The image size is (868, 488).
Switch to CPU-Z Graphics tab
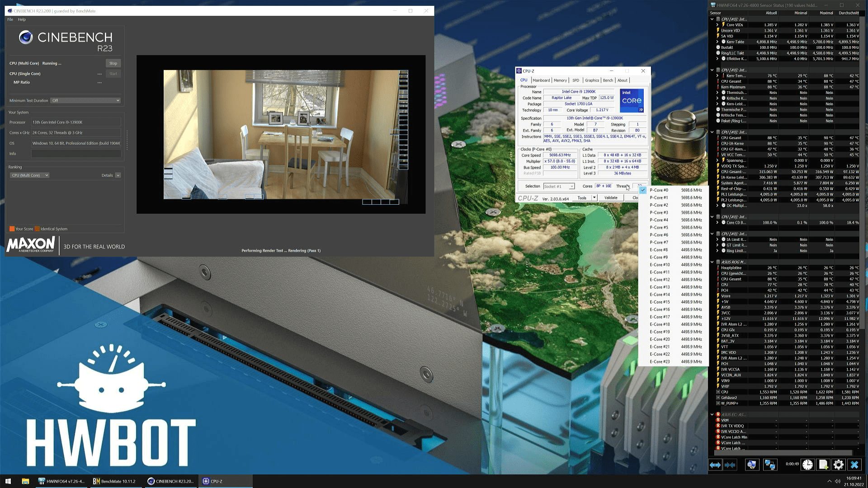pos(592,80)
